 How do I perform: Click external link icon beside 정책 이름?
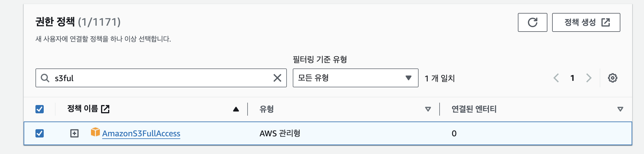pos(105,109)
